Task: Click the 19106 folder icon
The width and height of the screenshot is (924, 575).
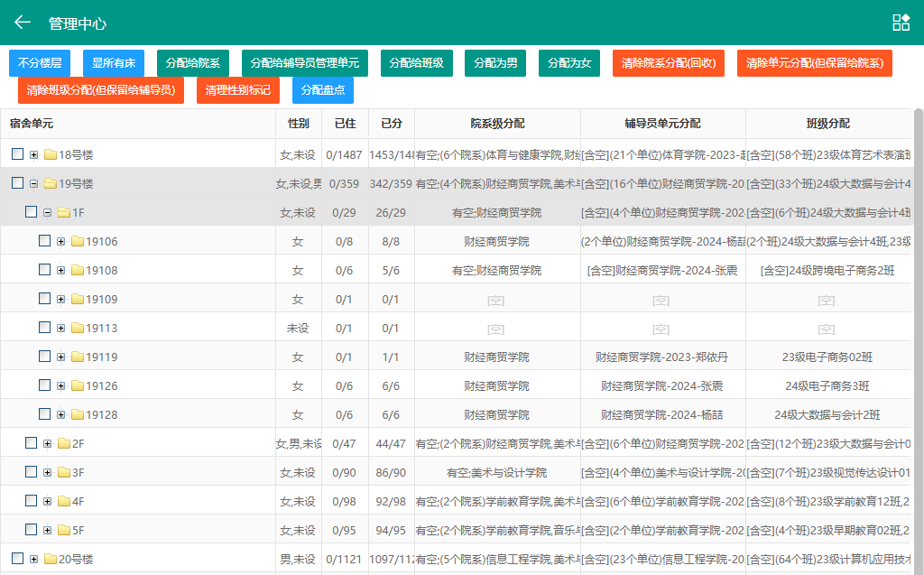Action: point(78,241)
